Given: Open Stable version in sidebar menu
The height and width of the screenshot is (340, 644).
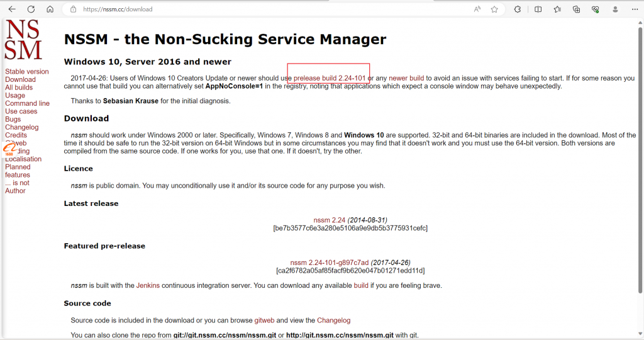Looking at the screenshot, I should tap(26, 72).
